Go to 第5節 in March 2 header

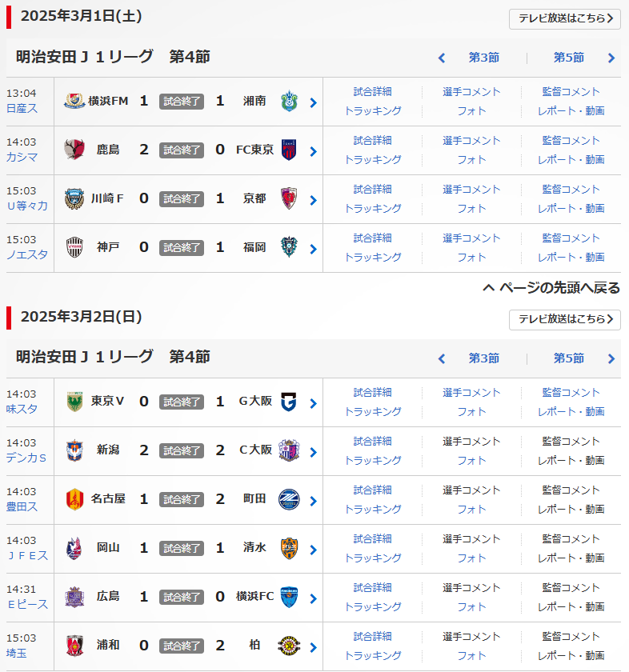point(569,358)
